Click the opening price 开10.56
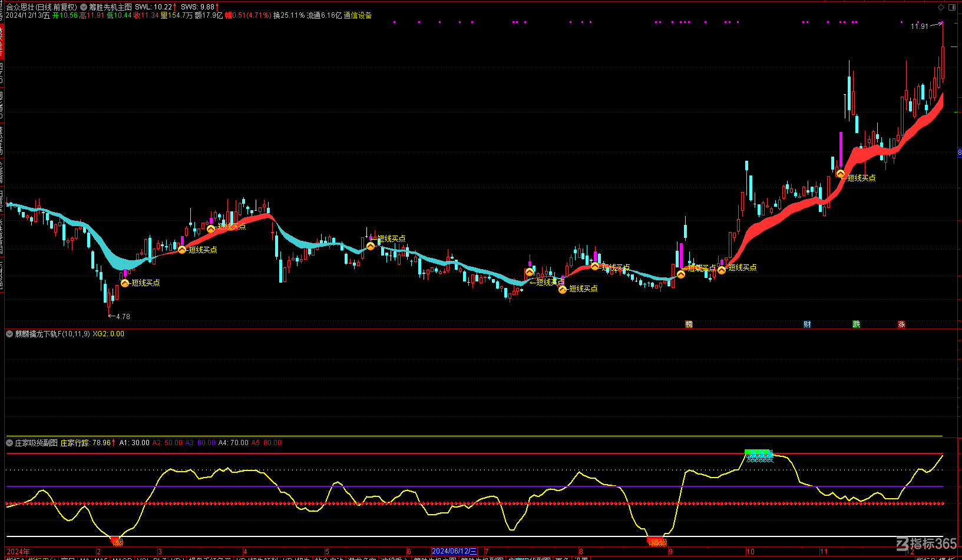The image size is (962, 560). [65, 15]
